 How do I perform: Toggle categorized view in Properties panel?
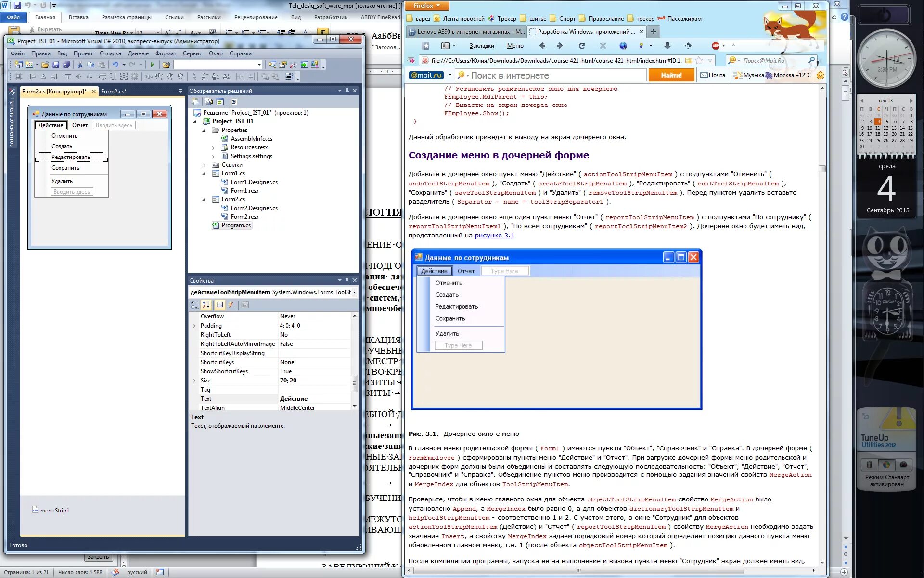point(194,305)
